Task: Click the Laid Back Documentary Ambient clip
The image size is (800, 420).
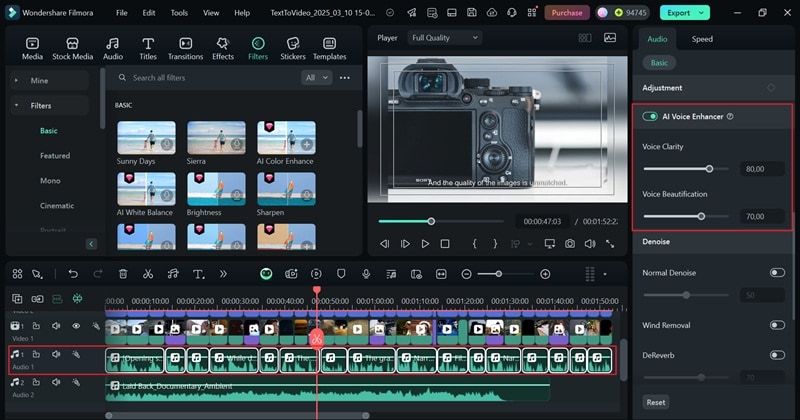Action: pyautogui.click(x=327, y=390)
